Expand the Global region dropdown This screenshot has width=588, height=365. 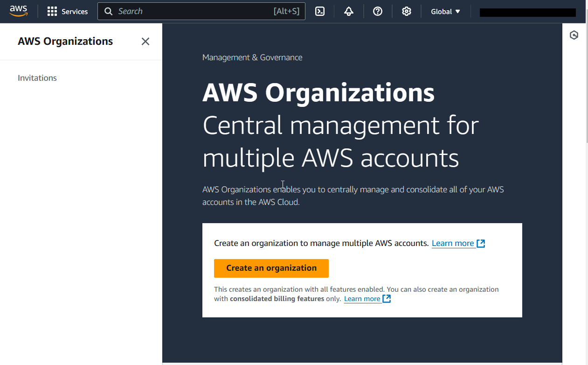pos(445,11)
